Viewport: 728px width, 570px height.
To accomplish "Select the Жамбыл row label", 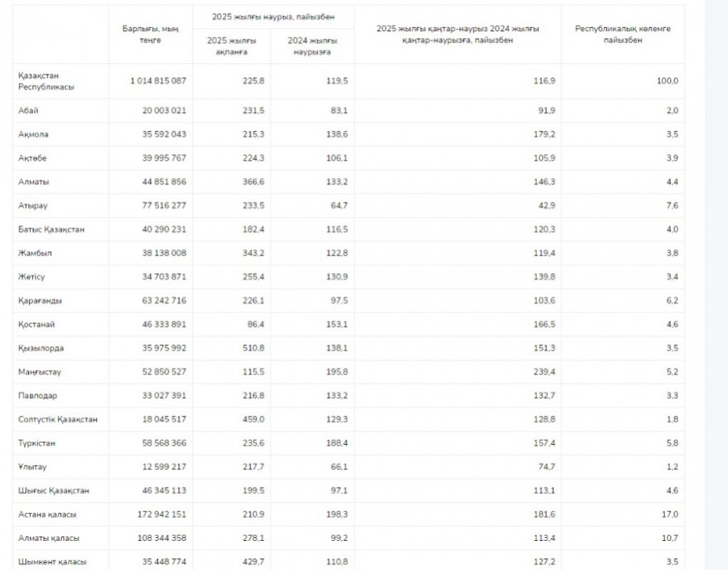I will (x=35, y=253).
